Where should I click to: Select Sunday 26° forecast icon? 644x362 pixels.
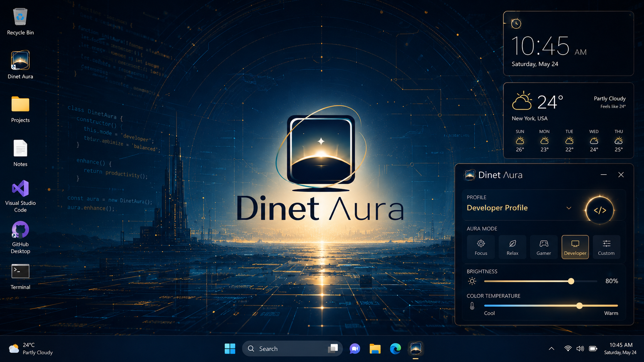[x=520, y=141]
